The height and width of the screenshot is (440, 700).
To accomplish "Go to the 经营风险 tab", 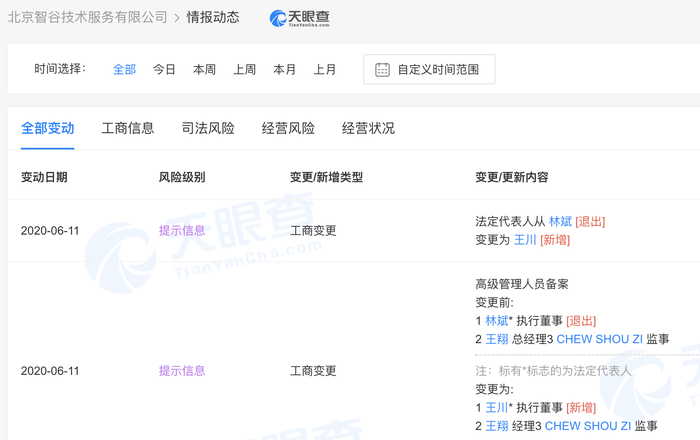I will click(x=288, y=128).
